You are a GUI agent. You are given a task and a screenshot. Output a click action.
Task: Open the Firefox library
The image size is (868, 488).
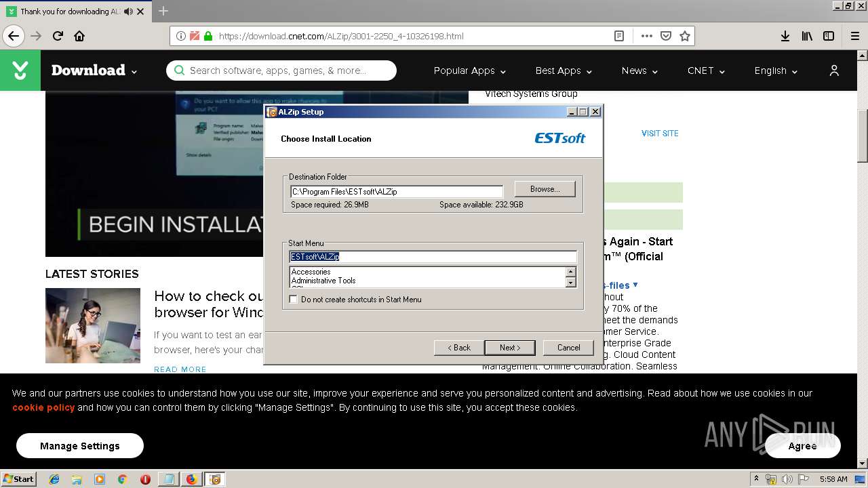(807, 36)
